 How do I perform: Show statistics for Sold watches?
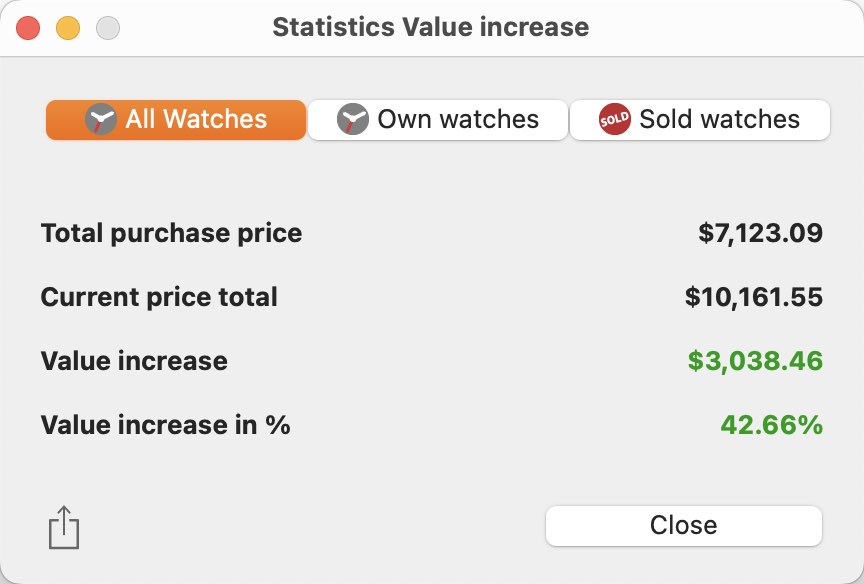click(700, 120)
